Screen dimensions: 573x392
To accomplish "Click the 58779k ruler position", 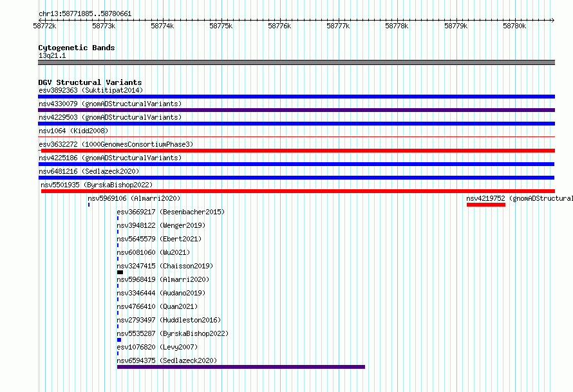I will [x=456, y=26].
